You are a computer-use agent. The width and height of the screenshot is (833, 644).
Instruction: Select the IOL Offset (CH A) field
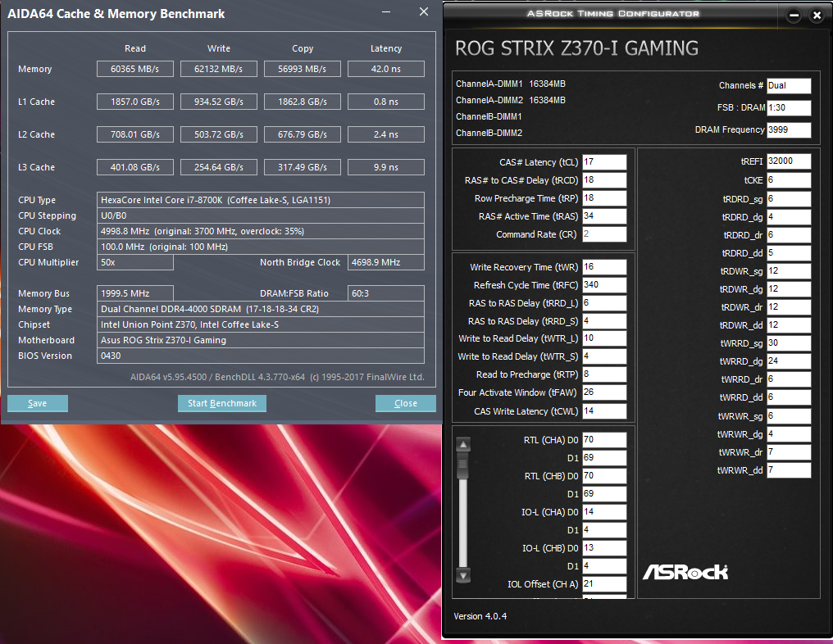[604, 584]
